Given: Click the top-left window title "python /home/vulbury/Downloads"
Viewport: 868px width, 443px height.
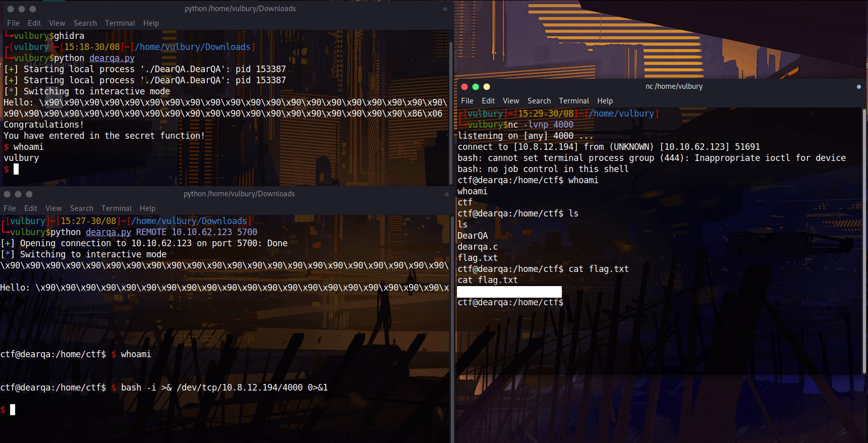Looking at the screenshot, I should (240, 9).
